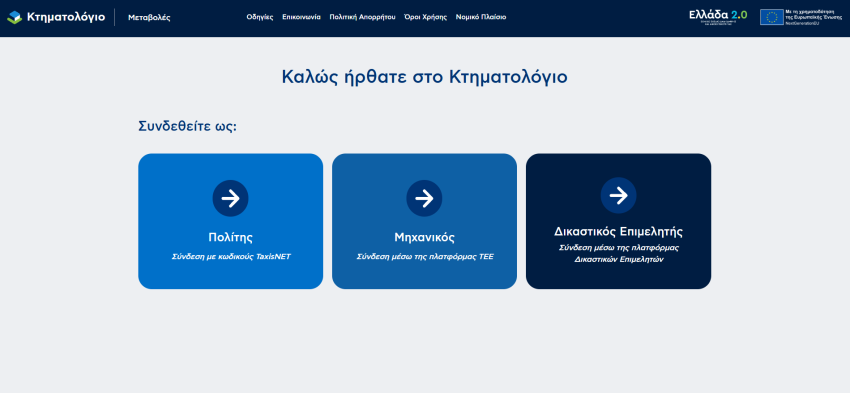Image resolution: width=850 pixels, height=393 pixels.
Task: Click the NextGenerationEU funding text
Action: [x=813, y=17]
